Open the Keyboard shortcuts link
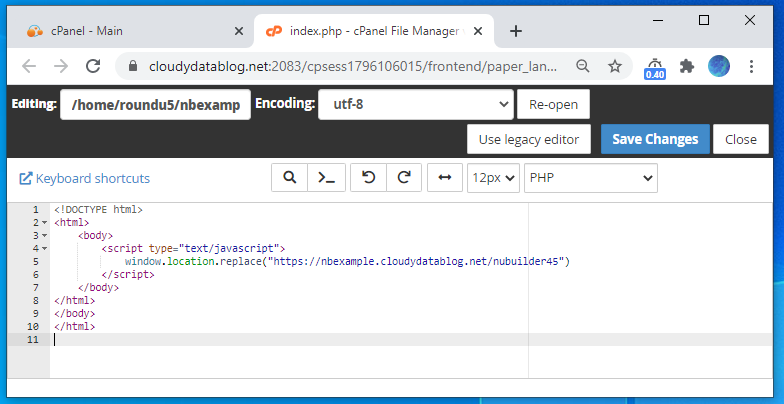Image resolution: width=784 pixels, height=404 pixels. [x=84, y=178]
